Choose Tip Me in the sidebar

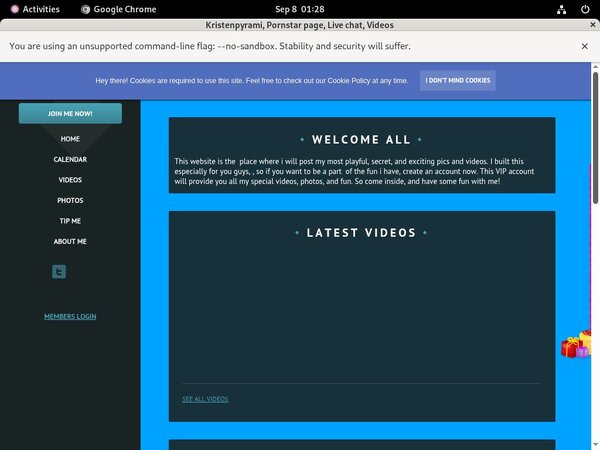pos(70,221)
